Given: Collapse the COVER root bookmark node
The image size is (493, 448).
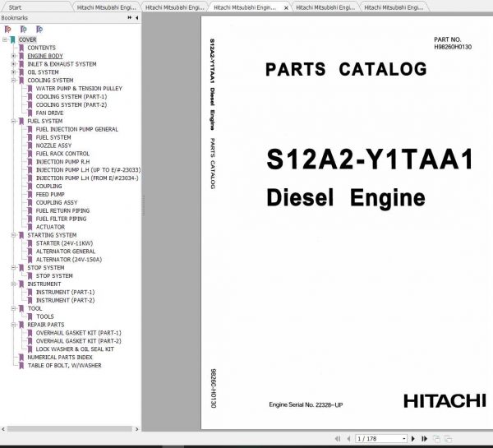Looking at the screenshot, I should click(x=4, y=39).
